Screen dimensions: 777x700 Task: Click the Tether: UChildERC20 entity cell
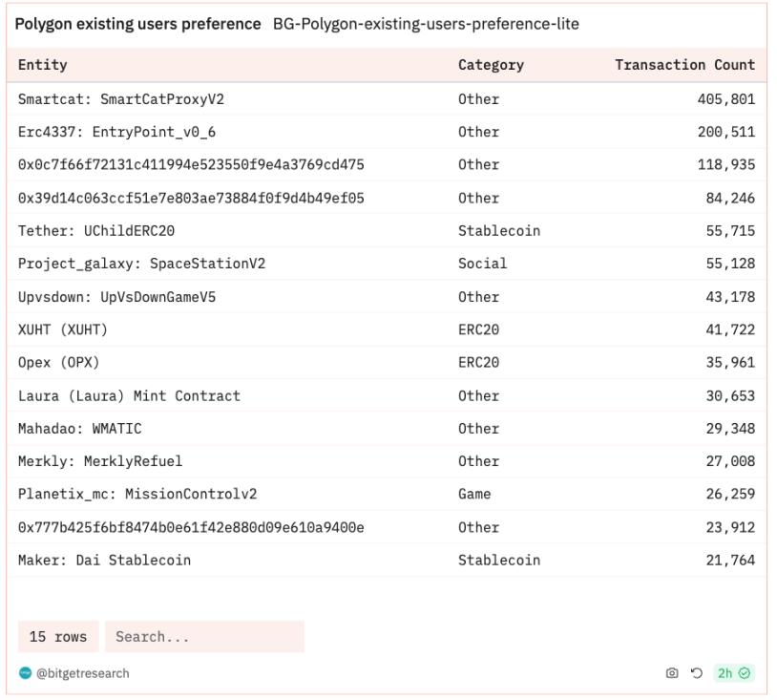tap(96, 231)
